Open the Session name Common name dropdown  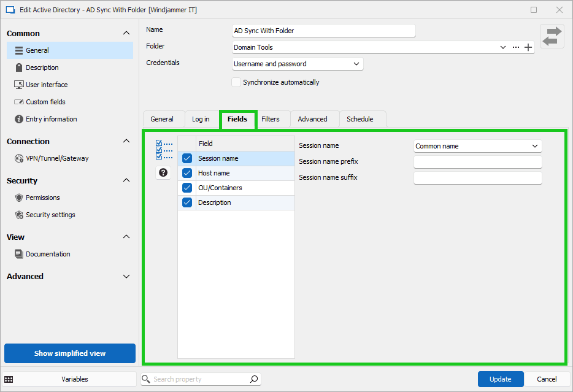(477, 146)
